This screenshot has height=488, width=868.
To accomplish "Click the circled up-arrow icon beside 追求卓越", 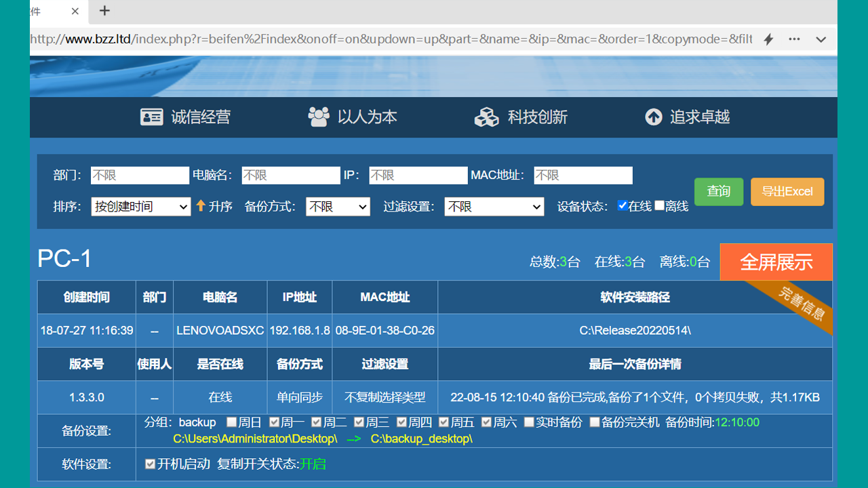I will [x=653, y=117].
